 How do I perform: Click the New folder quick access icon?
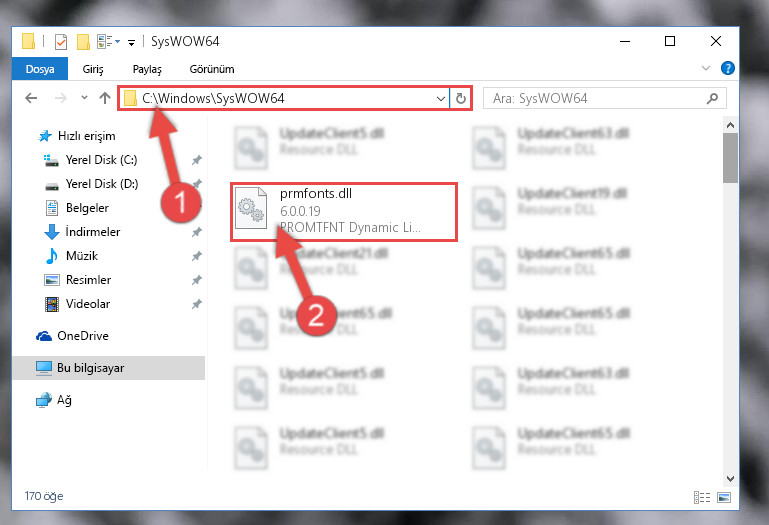coord(83,42)
